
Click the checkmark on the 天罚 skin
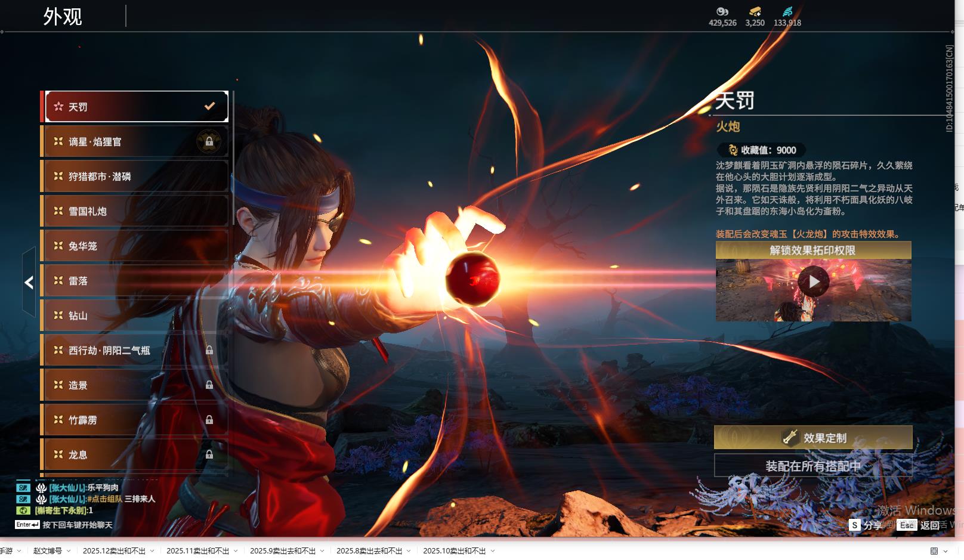pyautogui.click(x=209, y=106)
